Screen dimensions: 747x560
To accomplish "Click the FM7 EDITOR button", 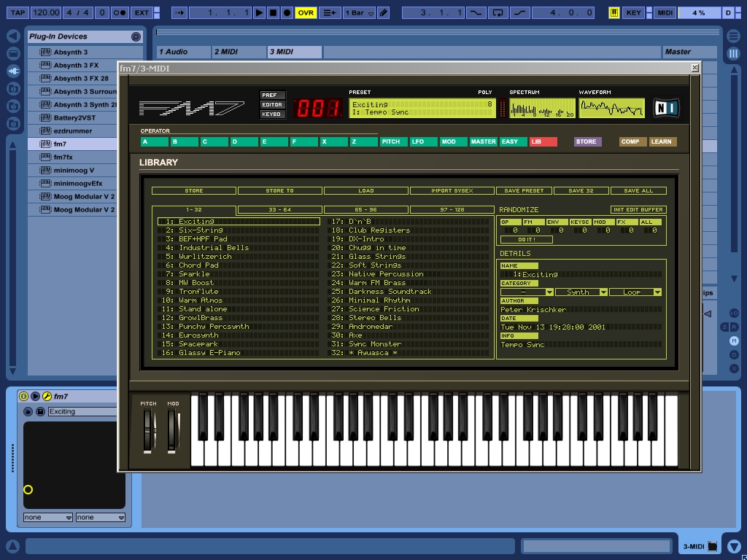I will 272,105.
